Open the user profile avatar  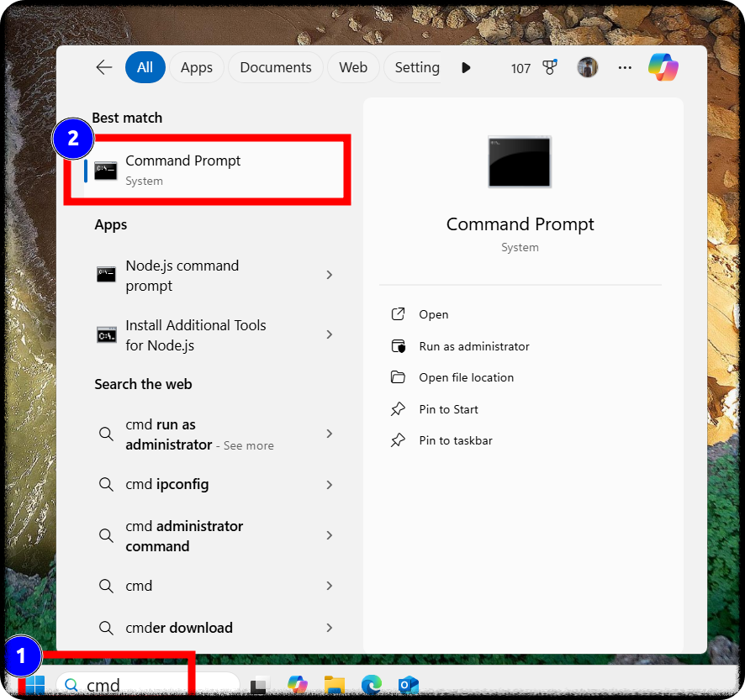587,67
